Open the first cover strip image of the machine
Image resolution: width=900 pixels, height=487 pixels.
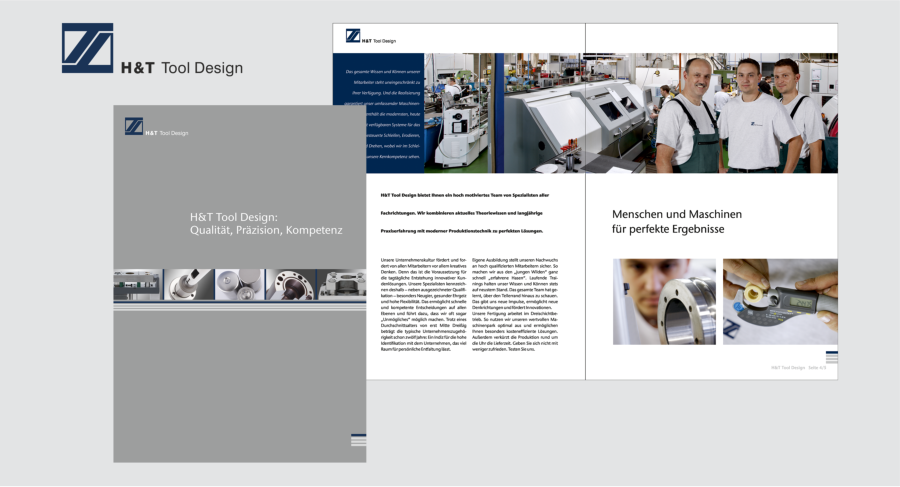[138, 284]
